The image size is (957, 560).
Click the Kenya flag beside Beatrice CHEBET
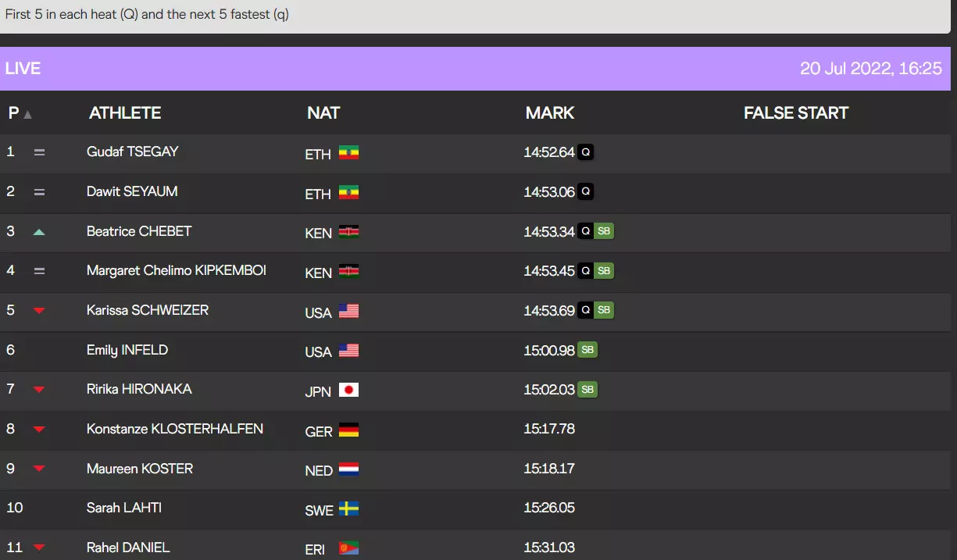coord(348,232)
